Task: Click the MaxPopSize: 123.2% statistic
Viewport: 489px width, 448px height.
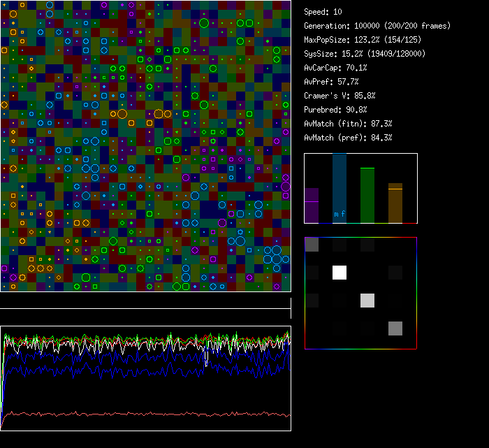Action: click(x=361, y=40)
